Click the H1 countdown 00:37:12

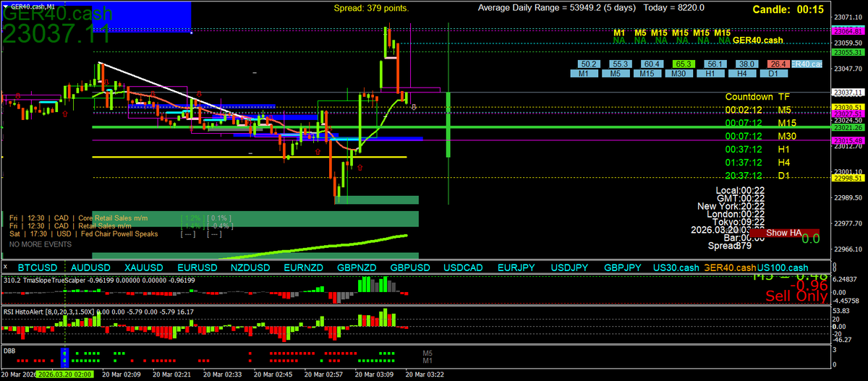744,149
